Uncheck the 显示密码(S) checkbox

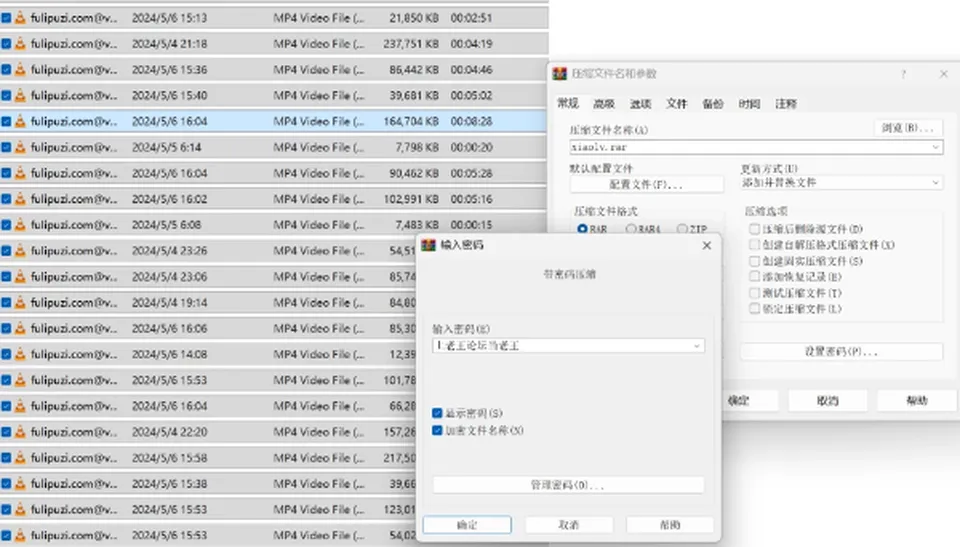(x=437, y=413)
